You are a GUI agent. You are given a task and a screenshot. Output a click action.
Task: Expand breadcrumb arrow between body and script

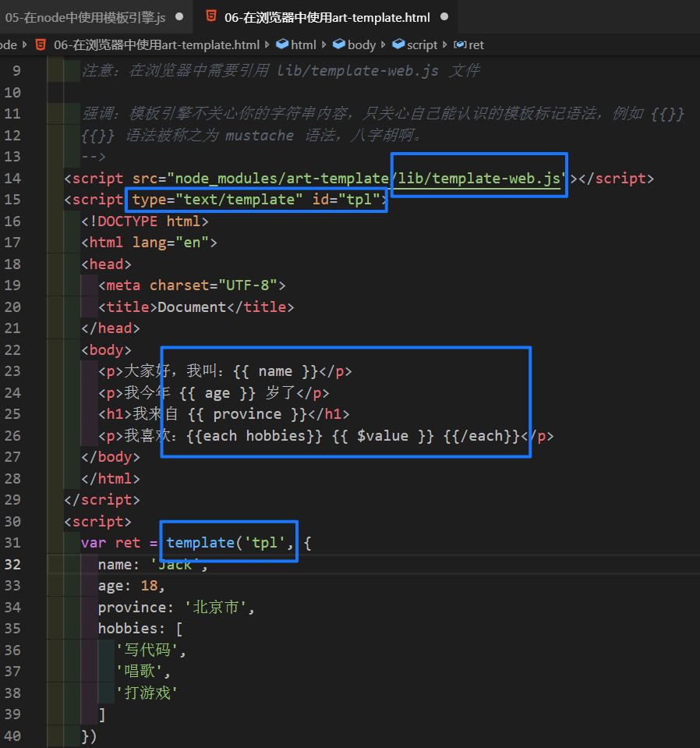[x=384, y=44]
